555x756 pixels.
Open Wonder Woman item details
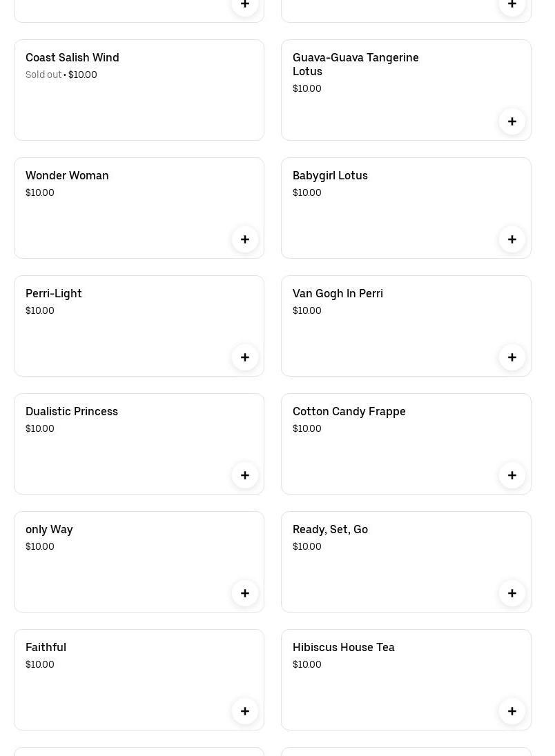67,176
